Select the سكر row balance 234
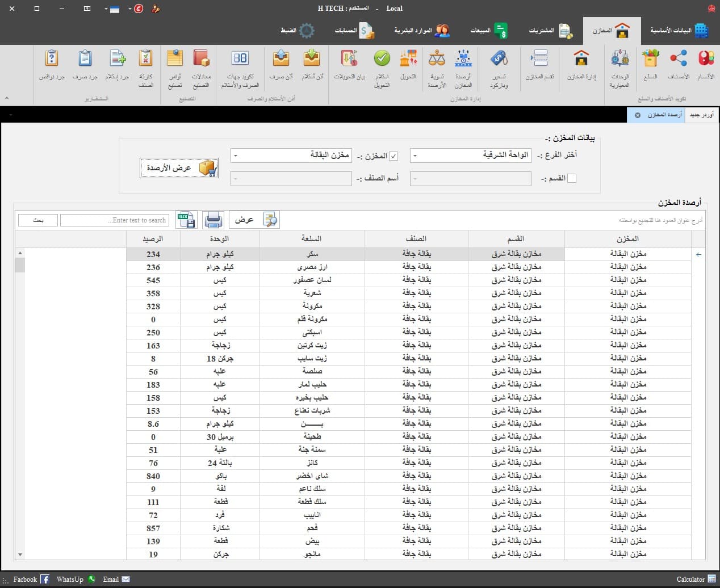720x588 pixels. [153, 254]
